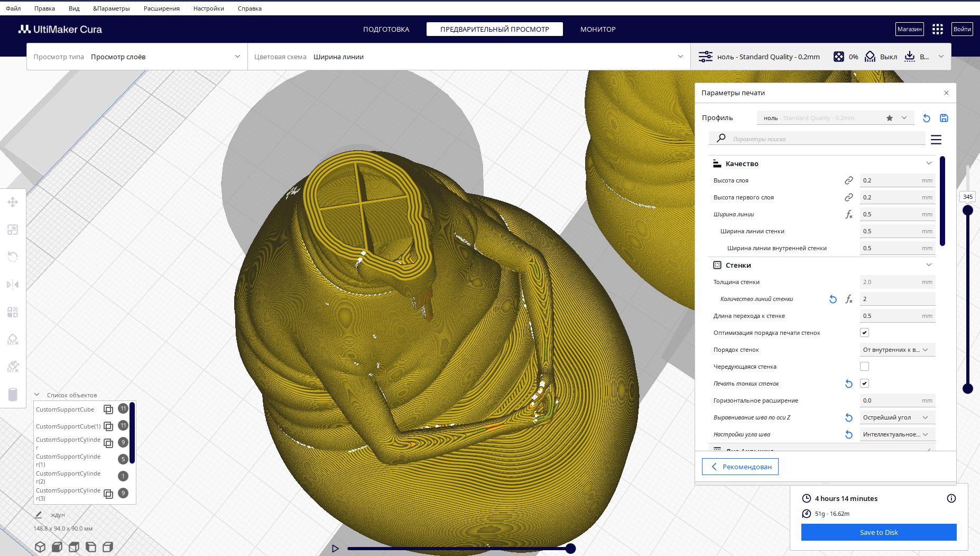Image resolution: width=980 pixels, height=556 pixels.
Task: Enable the alternating wall checkbox
Action: (864, 367)
